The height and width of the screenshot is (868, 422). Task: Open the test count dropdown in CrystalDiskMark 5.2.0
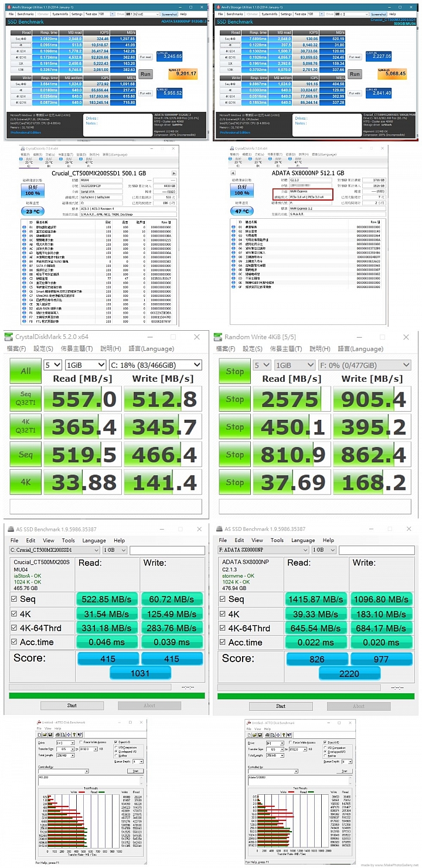53,365
